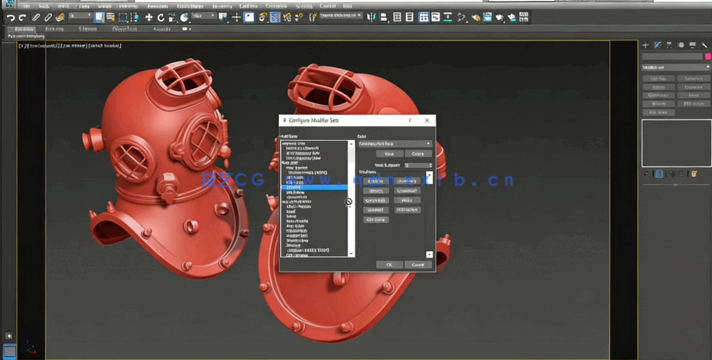Toggle Angle Snap in toolbar
The width and height of the screenshot is (712, 360).
click(x=275, y=17)
